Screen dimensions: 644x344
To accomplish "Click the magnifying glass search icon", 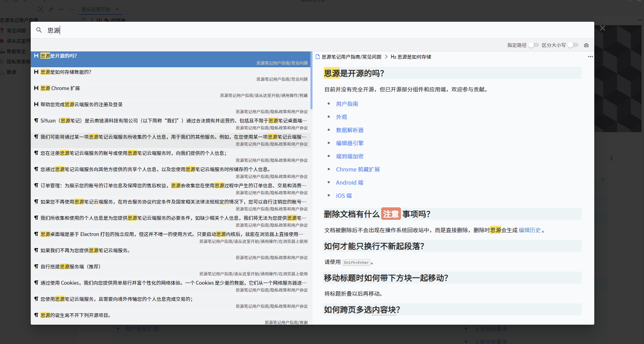I will 39,30.
